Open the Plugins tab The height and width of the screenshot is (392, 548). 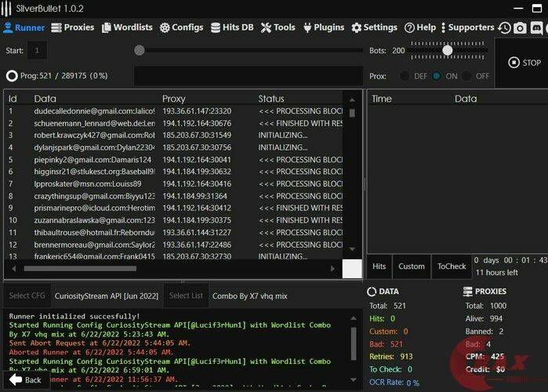322,27
